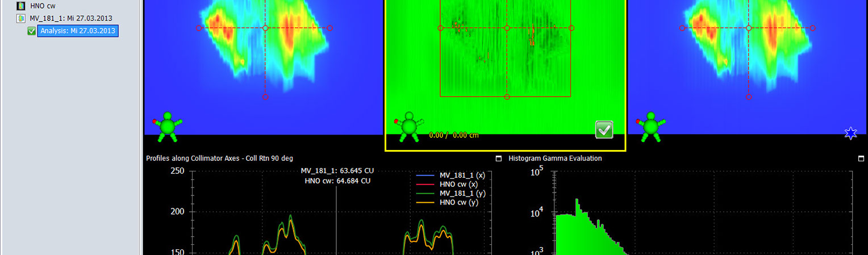Viewport: 868px width, 255px height.
Task: Click the 200 axis label in profile chart
Action: [178, 212]
